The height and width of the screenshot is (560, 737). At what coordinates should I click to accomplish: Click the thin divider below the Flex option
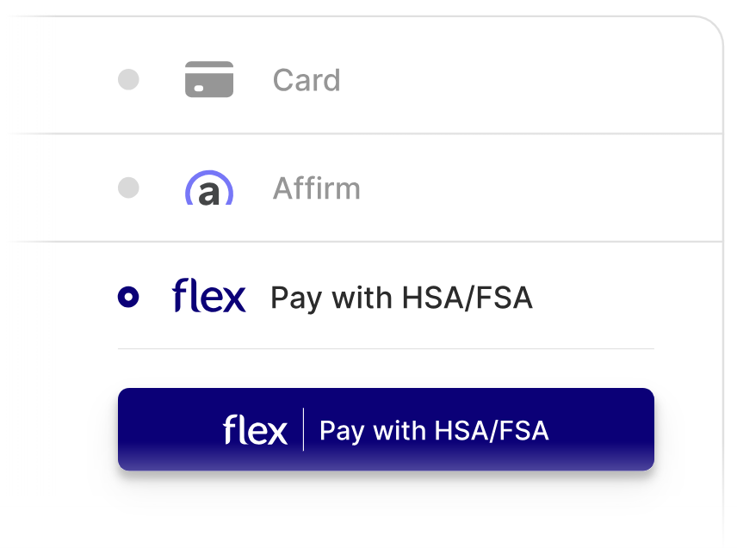pyautogui.click(x=386, y=349)
